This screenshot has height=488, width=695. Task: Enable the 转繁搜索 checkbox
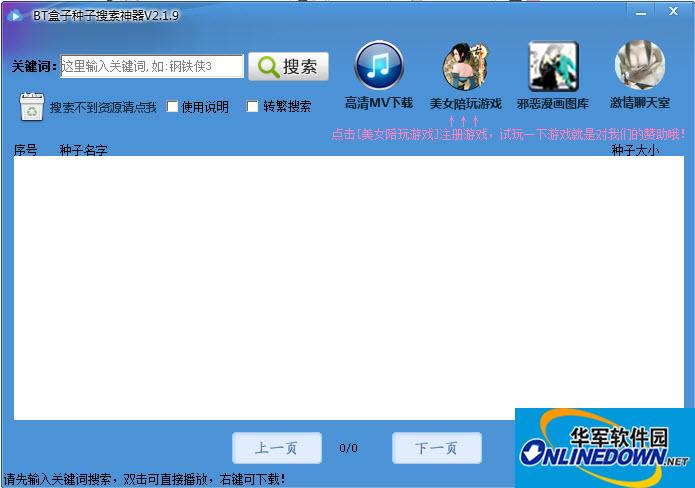252,106
